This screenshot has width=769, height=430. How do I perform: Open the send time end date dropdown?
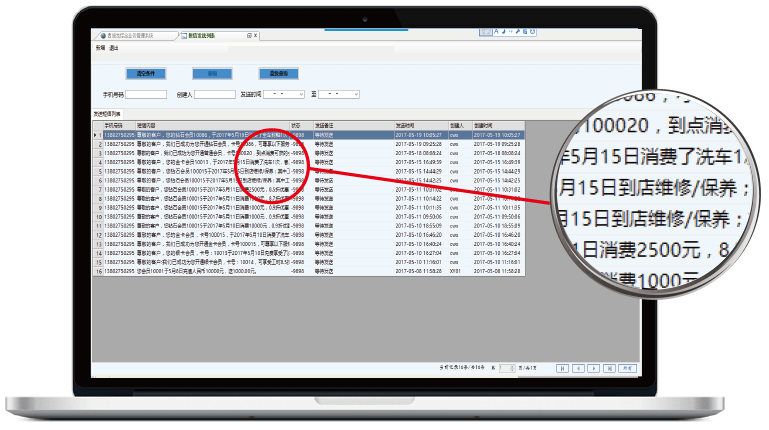pos(355,94)
